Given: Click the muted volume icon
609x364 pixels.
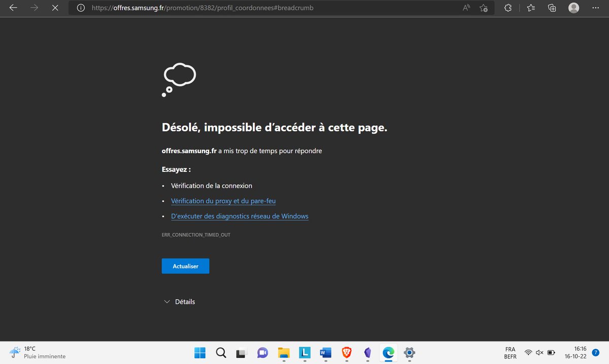Looking at the screenshot, I should (539, 352).
